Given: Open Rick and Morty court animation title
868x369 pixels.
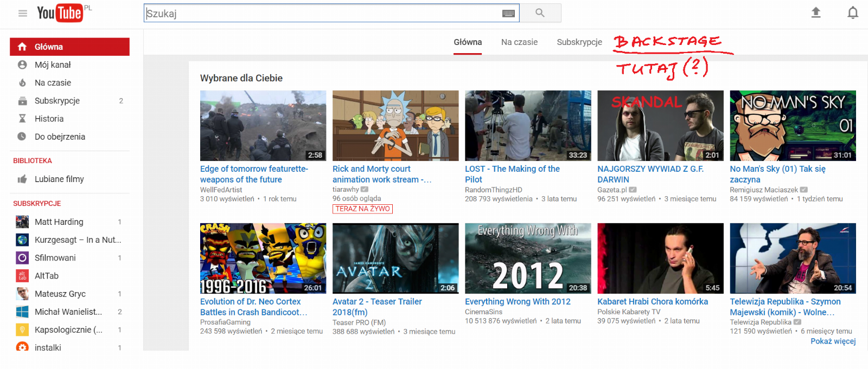Looking at the screenshot, I should tap(382, 174).
